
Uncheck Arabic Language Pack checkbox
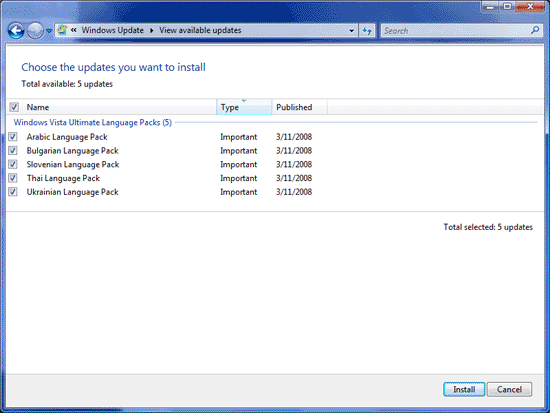[13, 136]
